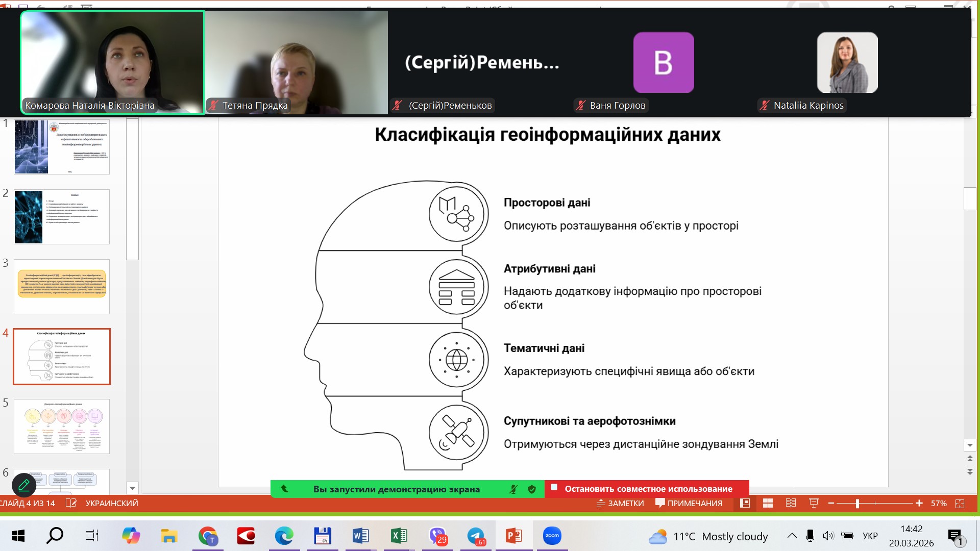Select slide 5 thumbnail
The width and height of the screenshot is (980, 551).
[62, 427]
